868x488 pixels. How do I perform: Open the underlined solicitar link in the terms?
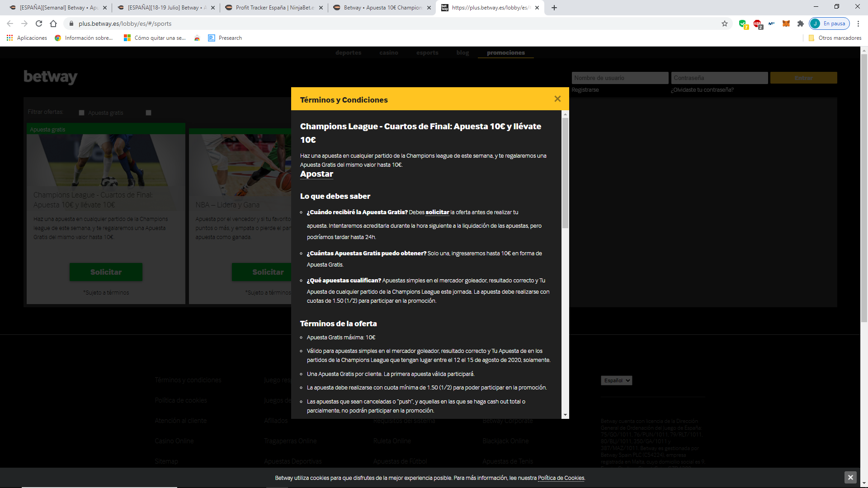(437, 212)
